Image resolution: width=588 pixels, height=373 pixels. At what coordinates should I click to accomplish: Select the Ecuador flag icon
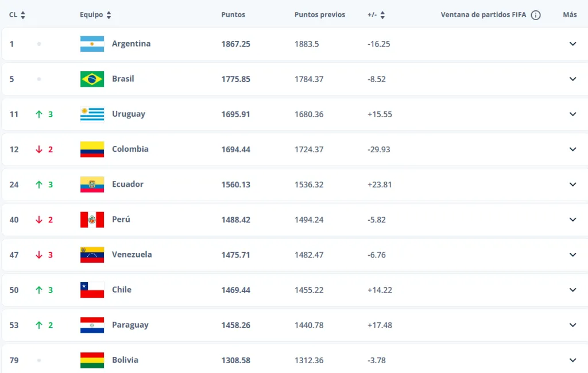[92, 184]
